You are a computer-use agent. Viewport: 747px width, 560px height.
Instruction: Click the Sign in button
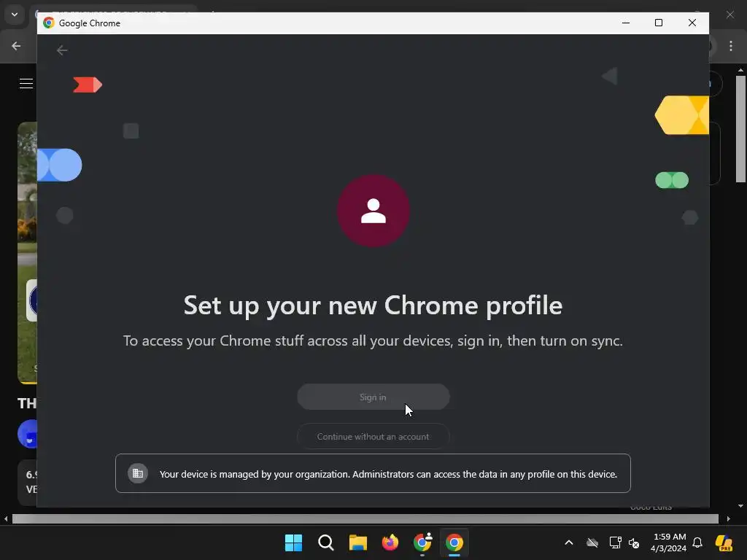tap(373, 397)
